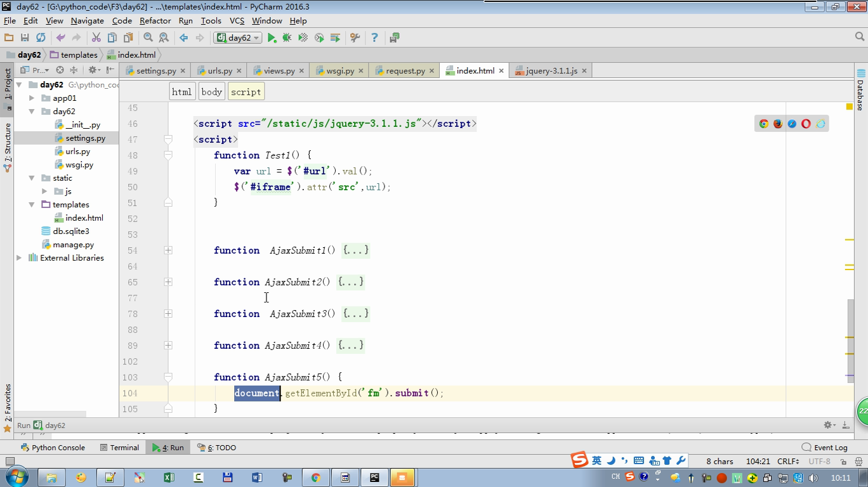This screenshot has height=487, width=868.
Task: Run with coverage icon
Action: tap(303, 38)
